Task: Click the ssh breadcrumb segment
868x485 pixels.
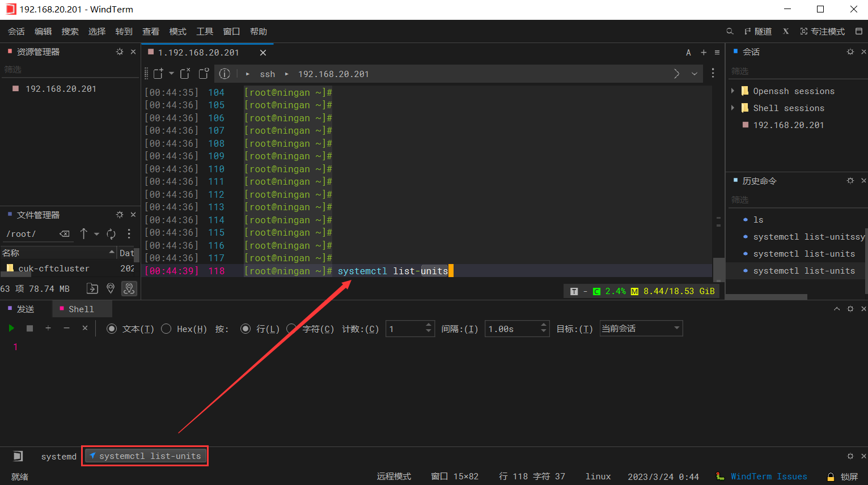Action: pos(268,74)
